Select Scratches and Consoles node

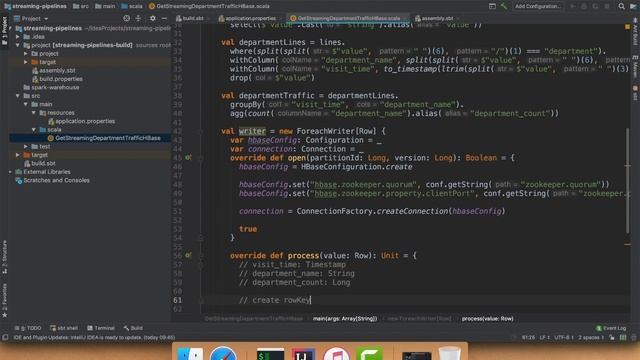52,180
